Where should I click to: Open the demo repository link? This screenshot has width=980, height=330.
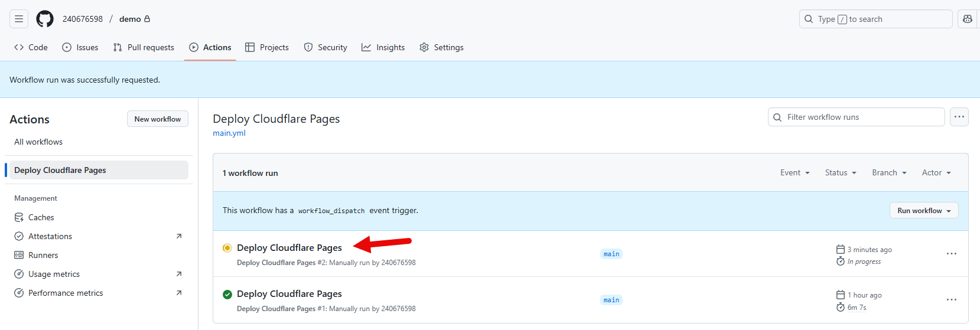[x=130, y=19]
